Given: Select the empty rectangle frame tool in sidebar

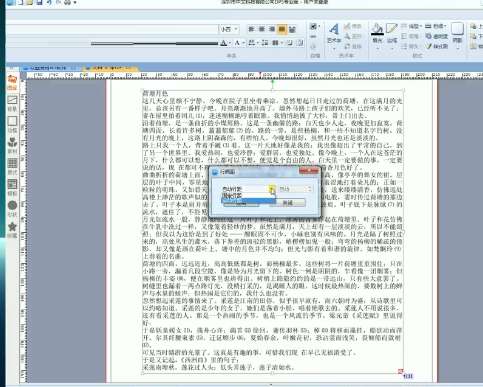Looking at the screenshot, I should [12, 121].
